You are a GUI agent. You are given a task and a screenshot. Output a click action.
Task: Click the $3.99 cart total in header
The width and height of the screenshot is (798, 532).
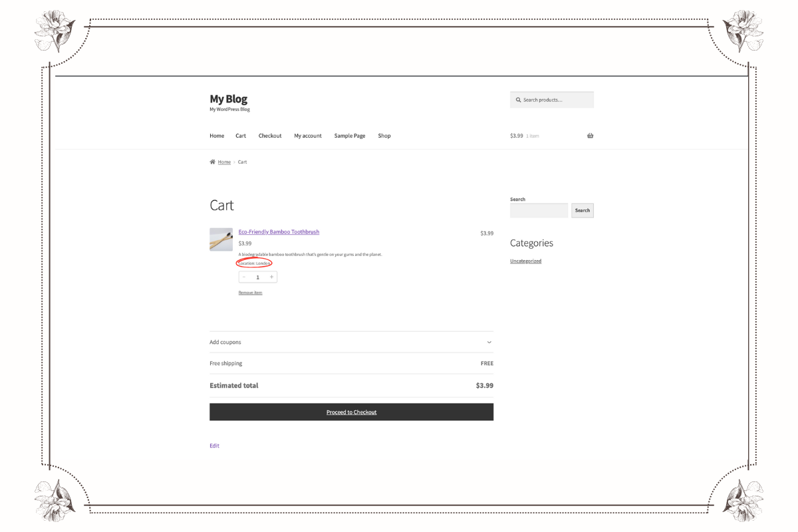tap(515, 135)
